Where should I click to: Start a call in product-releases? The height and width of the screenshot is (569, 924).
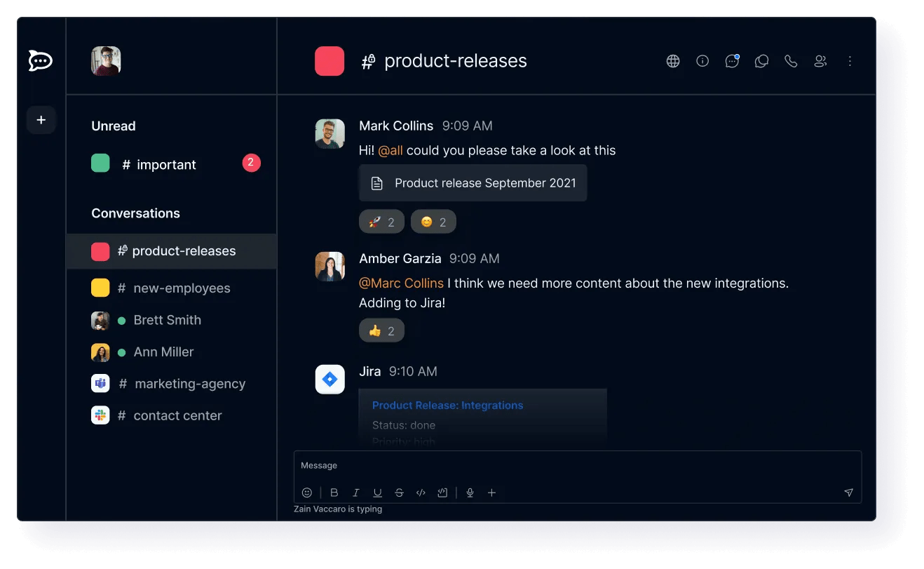[791, 61]
